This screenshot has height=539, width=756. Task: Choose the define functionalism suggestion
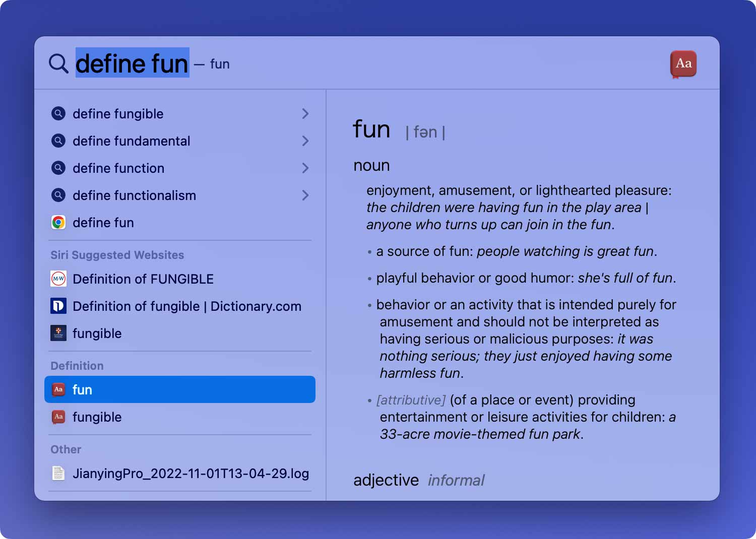pos(180,195)
